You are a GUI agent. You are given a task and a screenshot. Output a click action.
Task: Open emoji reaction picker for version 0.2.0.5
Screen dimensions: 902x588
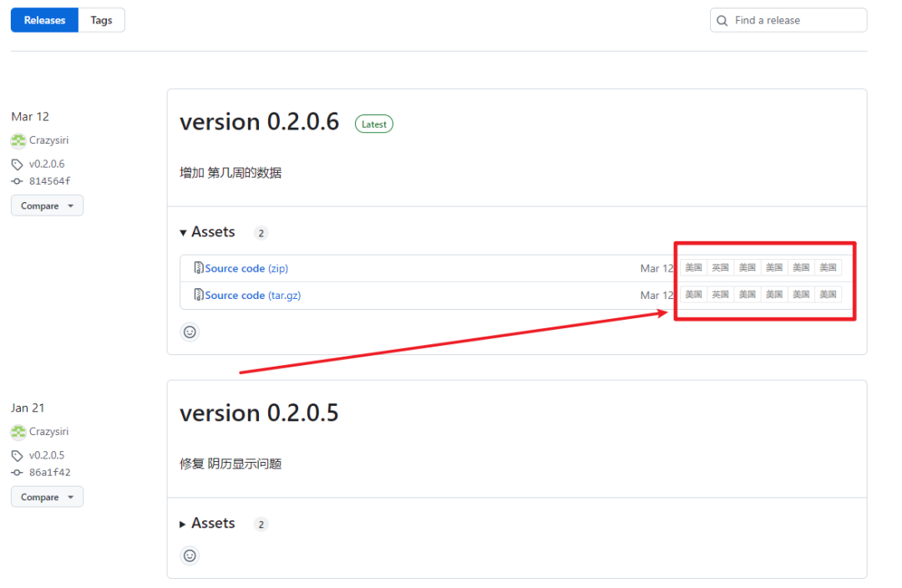point(190,555)
